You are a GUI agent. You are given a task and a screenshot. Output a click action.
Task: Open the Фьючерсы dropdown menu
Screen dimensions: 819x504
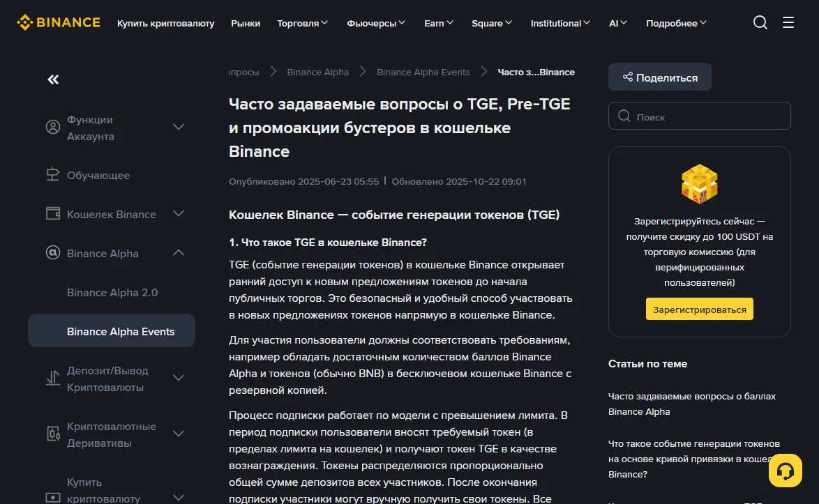point(376,23)
